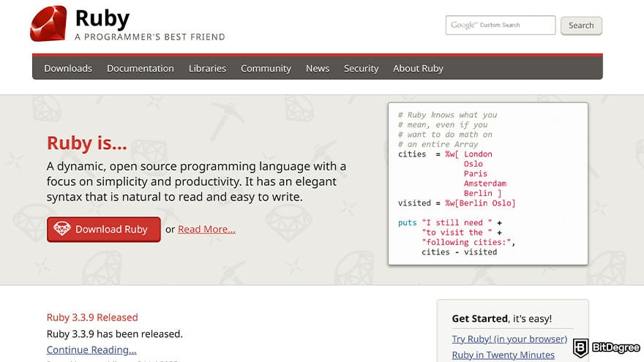Image resolution: width=644 pixels, height=362 pixels.
Task: Follow the Read More... link
Action: (x=206, y=230)
